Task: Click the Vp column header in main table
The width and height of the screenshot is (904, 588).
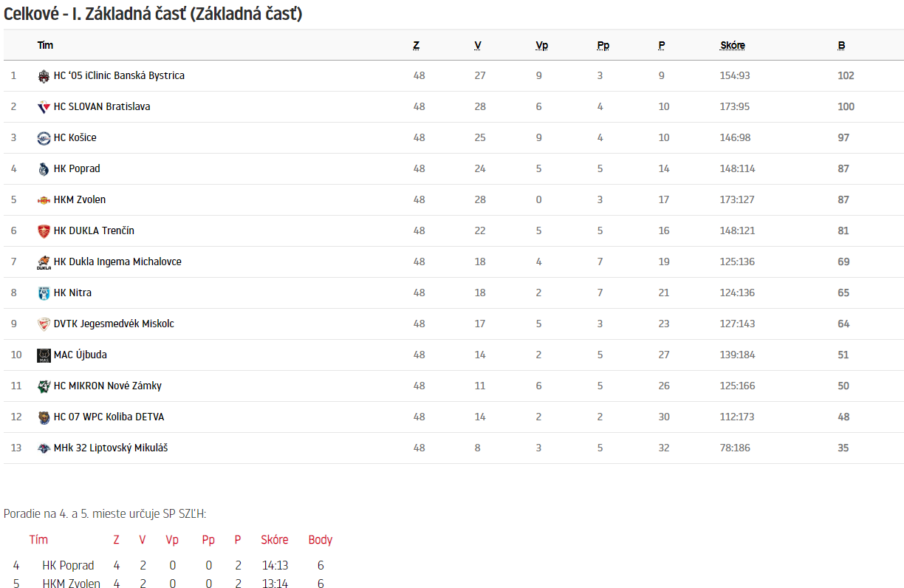Action: coord(542,46)
